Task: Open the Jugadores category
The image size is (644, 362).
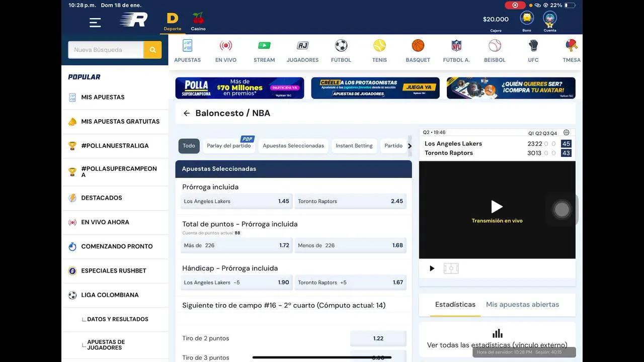Action: (x=302, y=51)
